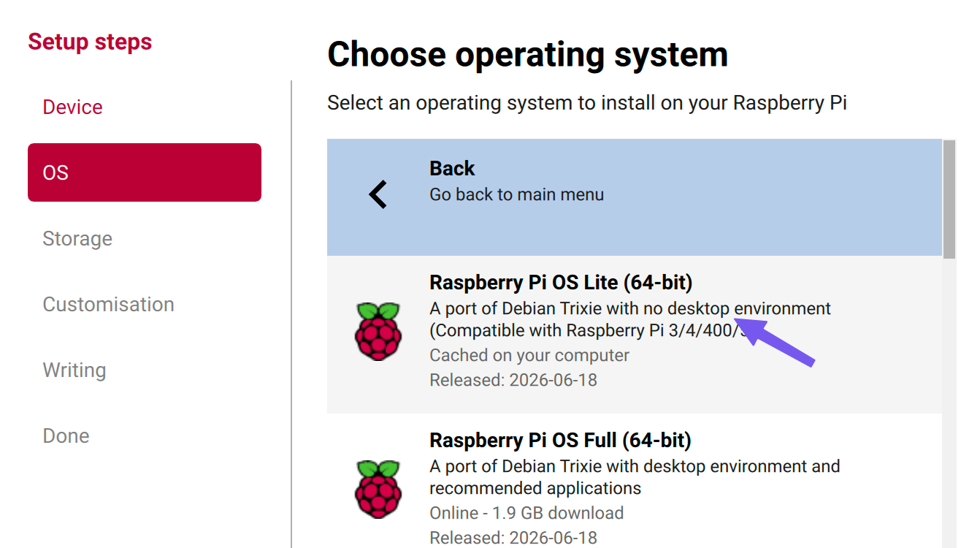Click the raspberry logo for OS Full
The height and width of the screenshot is (548, 980).
(x=378, y=489)
